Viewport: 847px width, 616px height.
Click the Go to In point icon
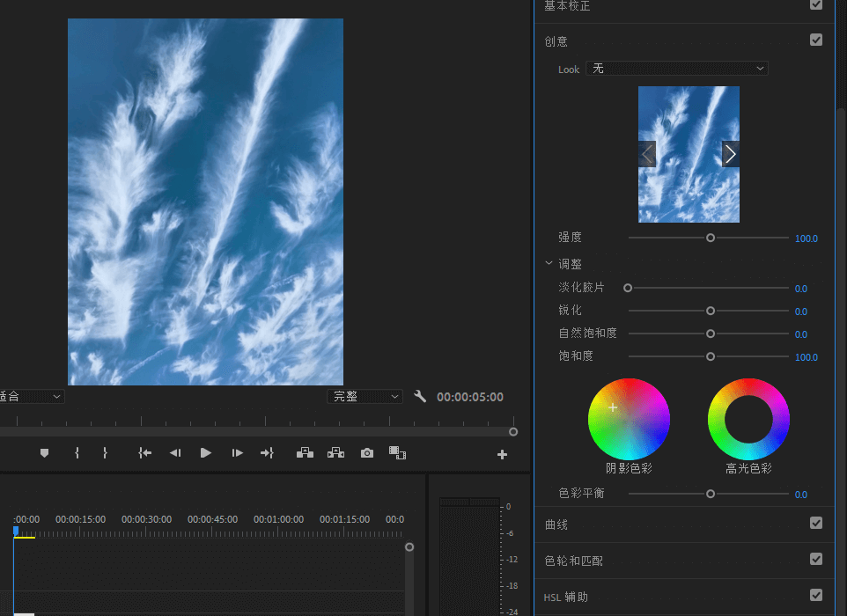pyautogui.click(x=144, y=452)
